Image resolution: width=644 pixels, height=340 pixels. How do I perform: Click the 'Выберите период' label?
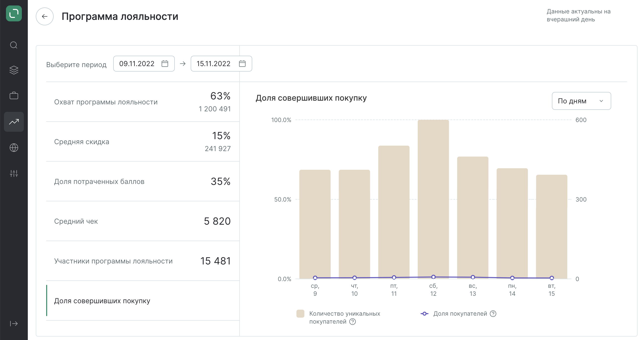[76, 65]
